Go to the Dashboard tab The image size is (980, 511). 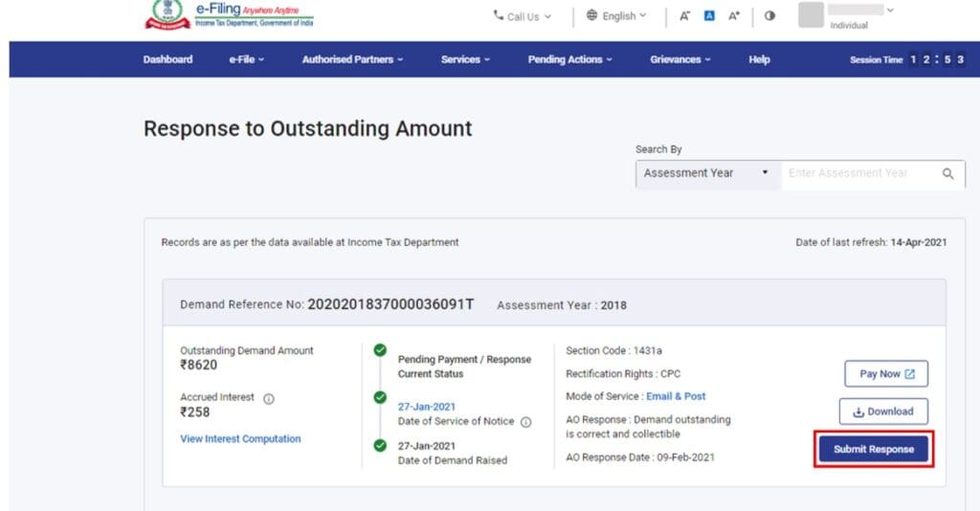pos(167,59)
